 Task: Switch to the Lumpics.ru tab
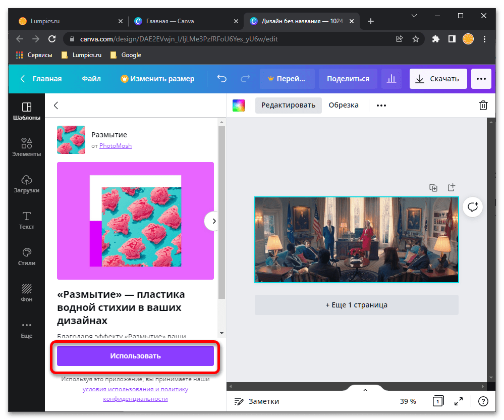(x=71, y=21)
